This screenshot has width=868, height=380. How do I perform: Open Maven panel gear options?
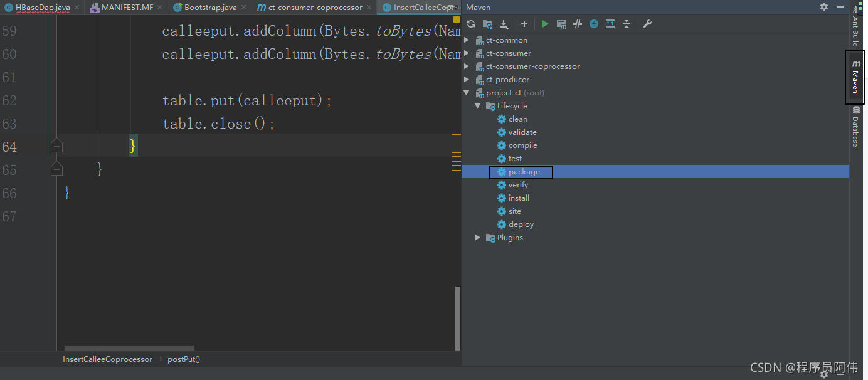tap(824, 7)
